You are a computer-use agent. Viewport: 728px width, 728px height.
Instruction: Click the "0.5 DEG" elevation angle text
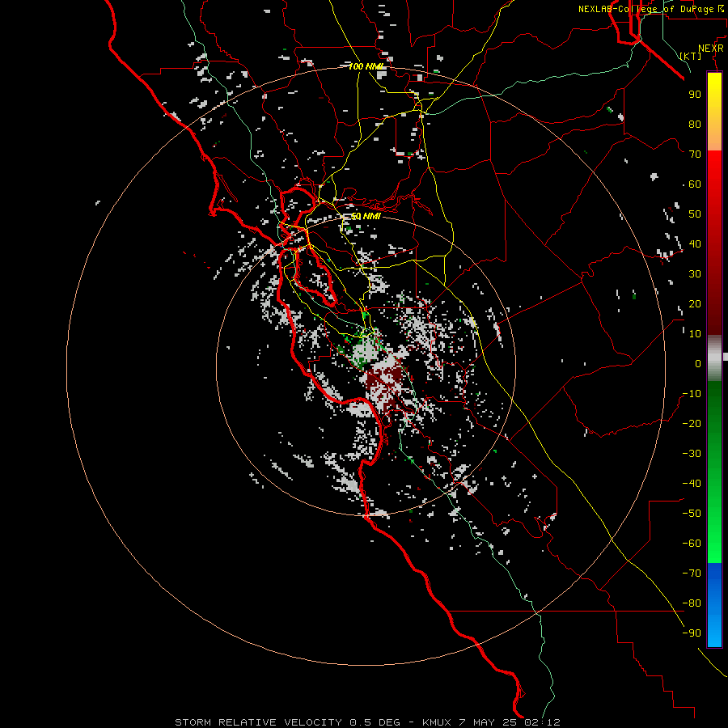tap(375, 722)
